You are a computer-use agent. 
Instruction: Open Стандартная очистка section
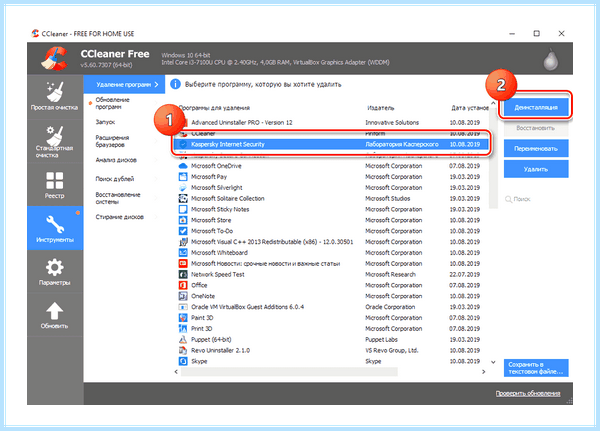(55, 141)
